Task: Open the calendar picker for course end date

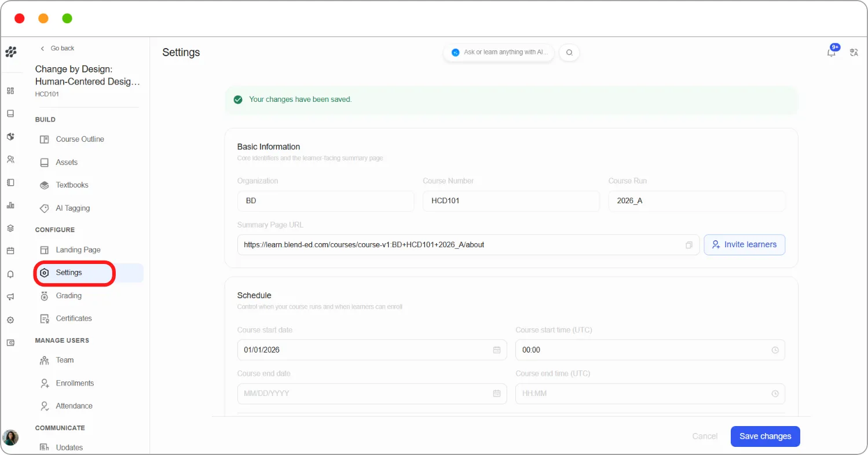Action: (x=497, y=394)
